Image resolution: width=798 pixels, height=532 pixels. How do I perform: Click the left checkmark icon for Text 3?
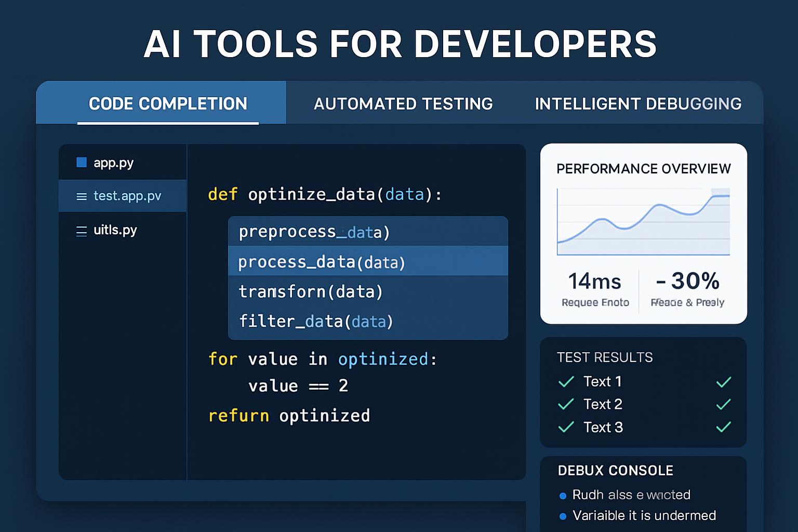pyautogui.click(x=566, y=427)
